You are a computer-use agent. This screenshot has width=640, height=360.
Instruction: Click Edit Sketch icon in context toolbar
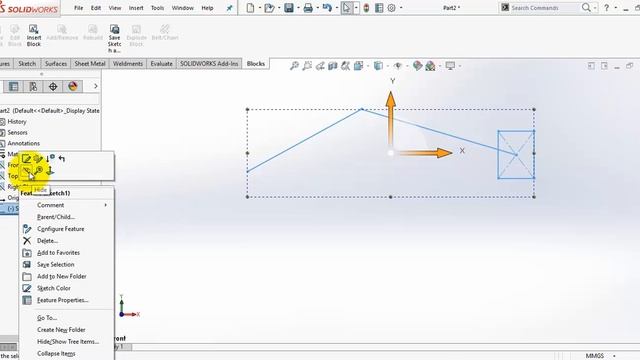27,159
